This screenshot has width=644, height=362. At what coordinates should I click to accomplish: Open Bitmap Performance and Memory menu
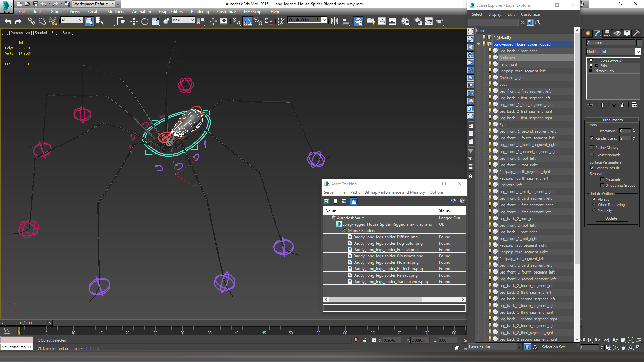coord(394,192)
